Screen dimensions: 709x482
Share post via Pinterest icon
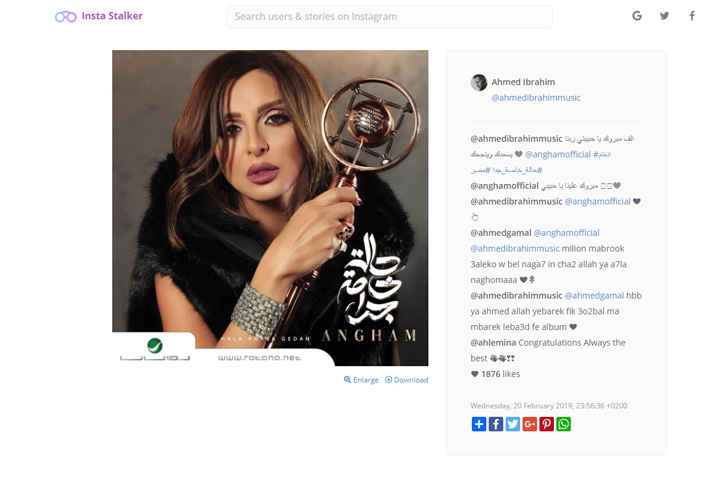(546, 424)
